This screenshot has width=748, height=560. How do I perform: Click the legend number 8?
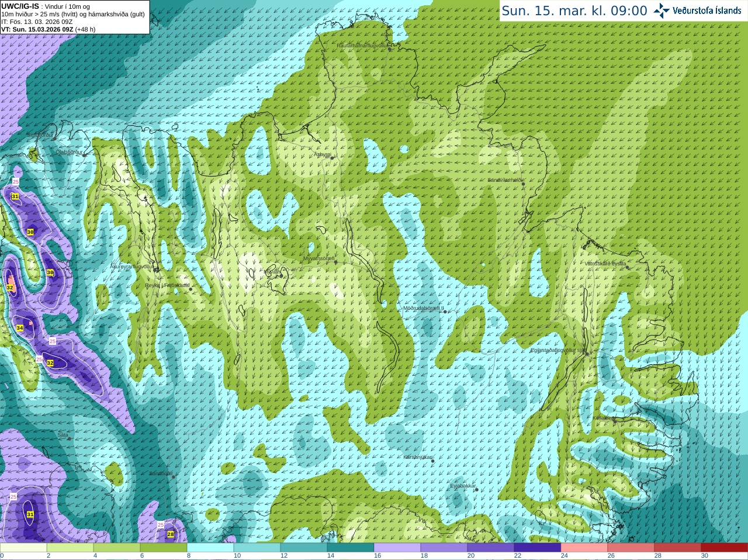[x=189, y=556]
